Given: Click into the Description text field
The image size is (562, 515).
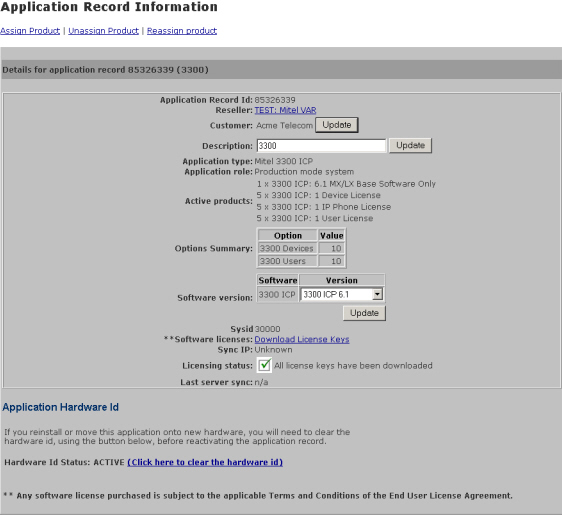Looking at the screenshot, I should pyautogui.click(x=322, y=146).
